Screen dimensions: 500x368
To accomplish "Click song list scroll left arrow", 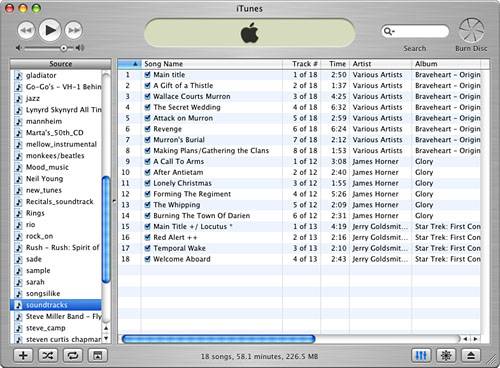I will (x=465, y=339).
